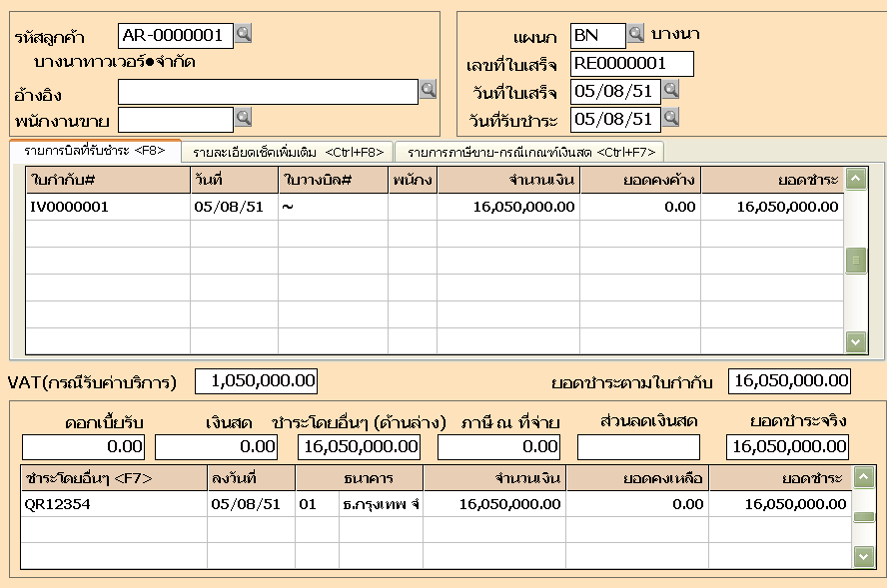The height and width of the screenshot is (588, 887).
Task: Click lookup icon beside พนักงานขาย field
Action: 244,118
